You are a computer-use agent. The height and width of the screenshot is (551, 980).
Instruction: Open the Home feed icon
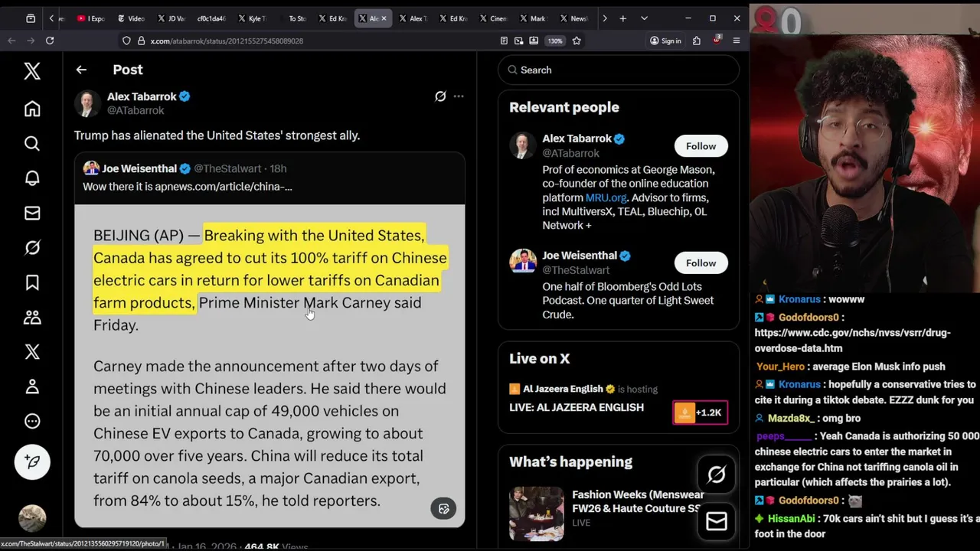click(x=32, y=109)
